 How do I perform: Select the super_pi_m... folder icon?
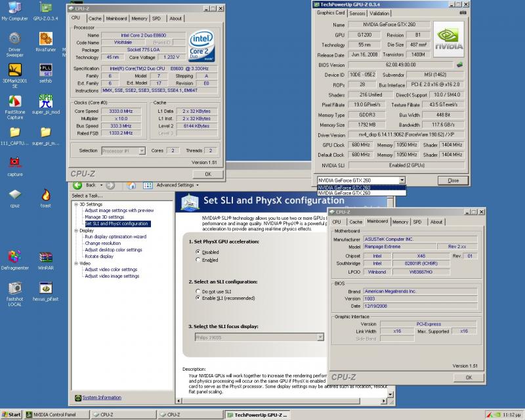[45, 136]
